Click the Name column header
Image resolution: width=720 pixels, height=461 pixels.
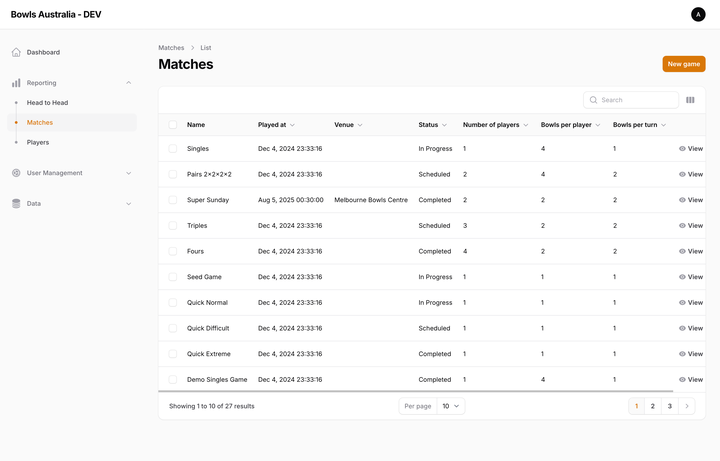[196, 125]
